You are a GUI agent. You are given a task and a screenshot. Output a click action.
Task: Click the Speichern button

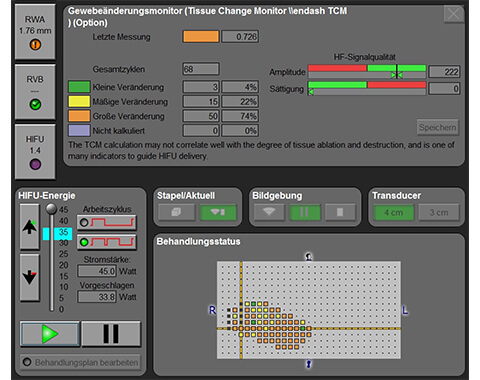point(438,127)
